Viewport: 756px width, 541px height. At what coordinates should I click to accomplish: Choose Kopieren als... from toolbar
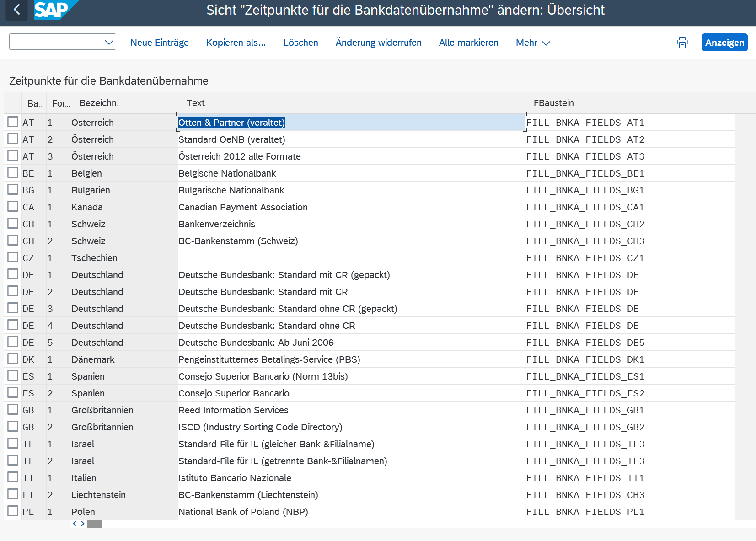(x=236, y=43)
